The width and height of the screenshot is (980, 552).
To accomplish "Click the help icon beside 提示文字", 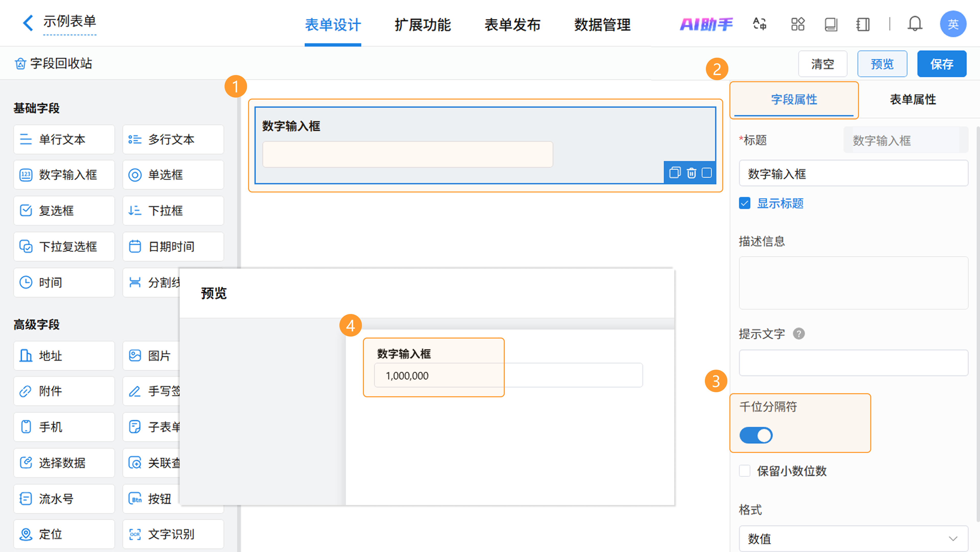I will click(x=799, y=334).
